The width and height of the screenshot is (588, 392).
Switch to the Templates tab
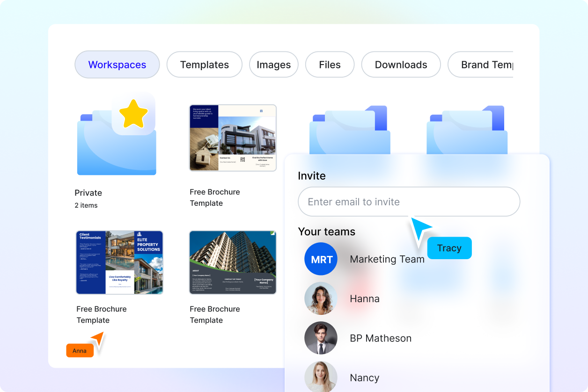205,65
